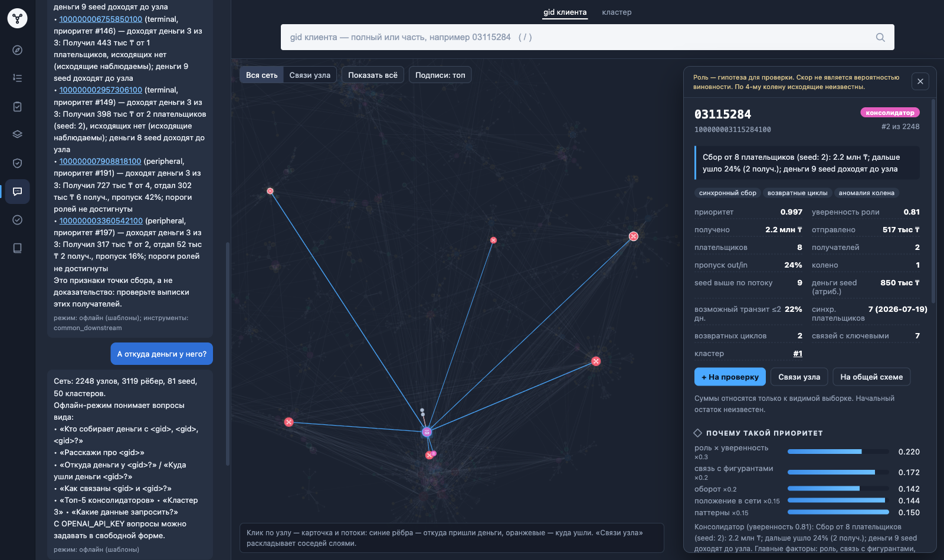Click chat bubble 'А откуда деньги у него?'
This screenshot has width=944, height=560.
[x=162, y=354]
